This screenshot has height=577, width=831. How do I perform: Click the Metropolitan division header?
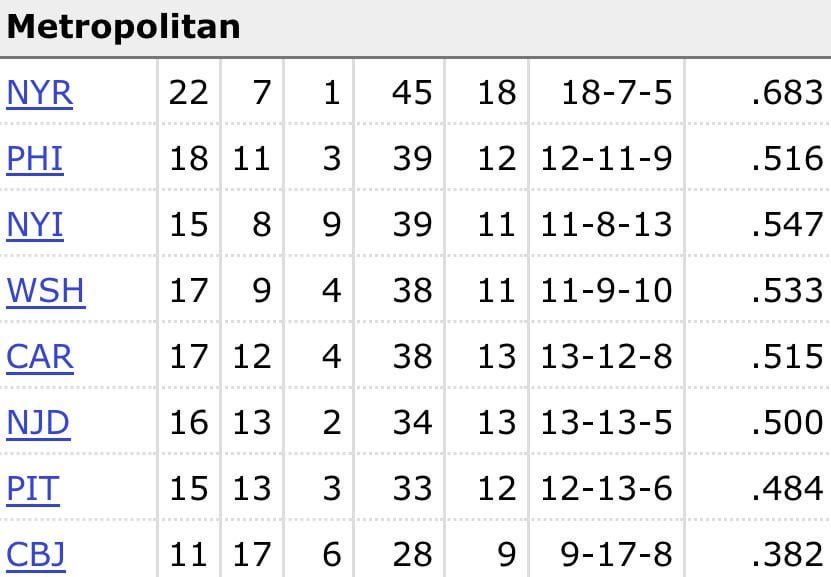pos(123,27)
